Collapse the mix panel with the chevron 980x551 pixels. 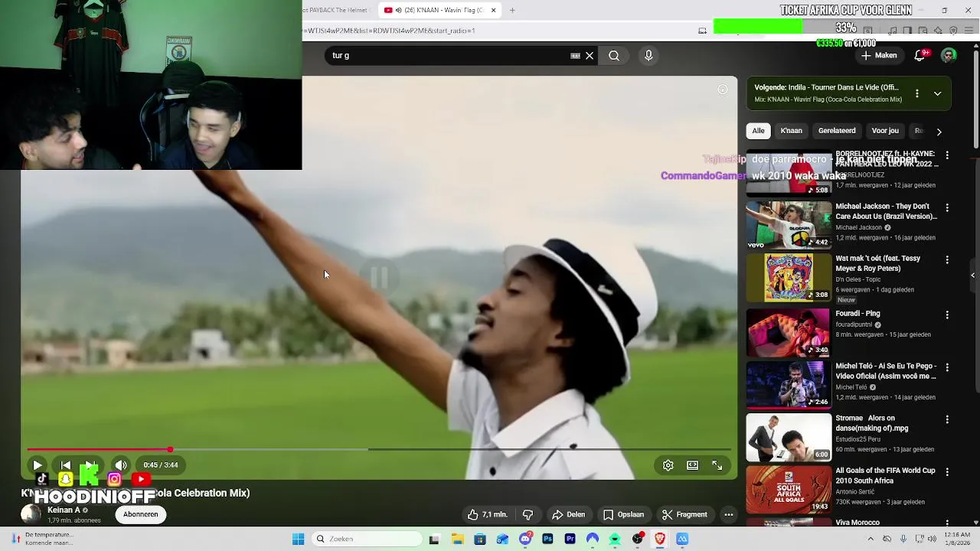pos(937,93)
